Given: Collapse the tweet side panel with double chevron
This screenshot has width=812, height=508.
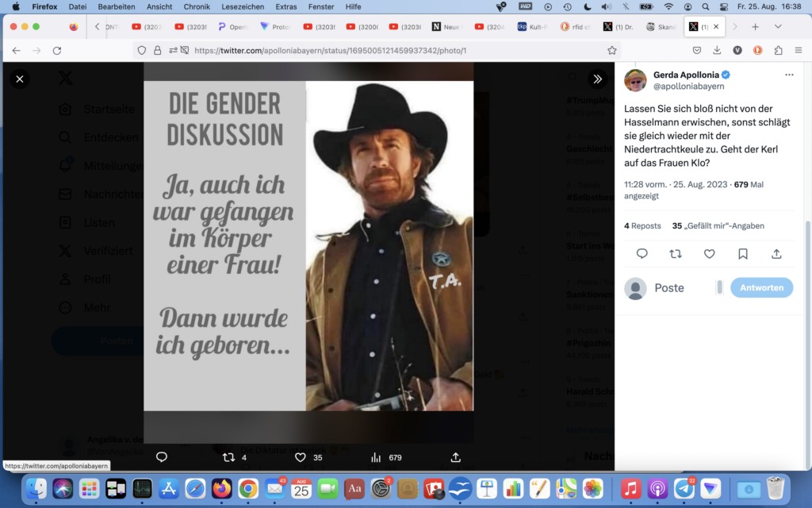Looking at the screenshot, I should [x=597, y=79].
